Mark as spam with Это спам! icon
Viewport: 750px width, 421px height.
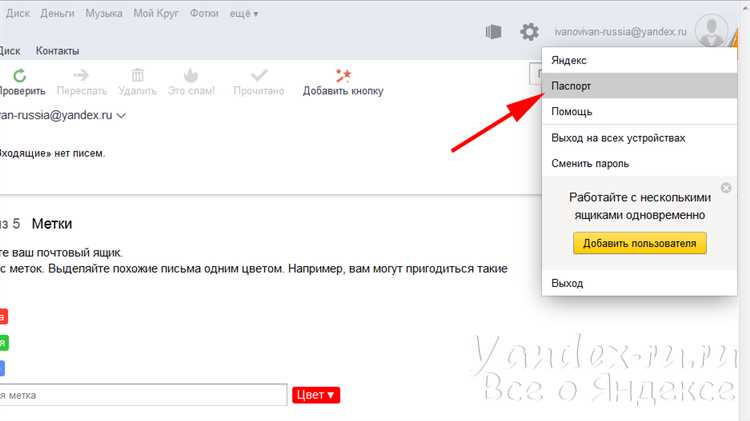(191, 75)
